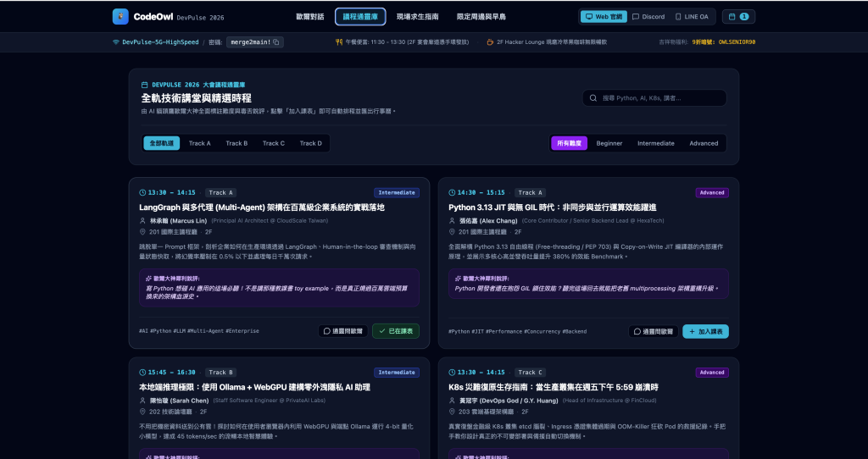
Task: Switch channel to Web 官網
Action: tap(604, 17)
